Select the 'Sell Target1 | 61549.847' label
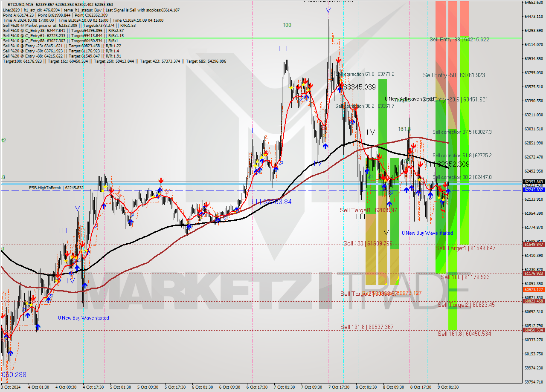Image resolution: width=546 pixels, height=392 pixels. [465, 248]
